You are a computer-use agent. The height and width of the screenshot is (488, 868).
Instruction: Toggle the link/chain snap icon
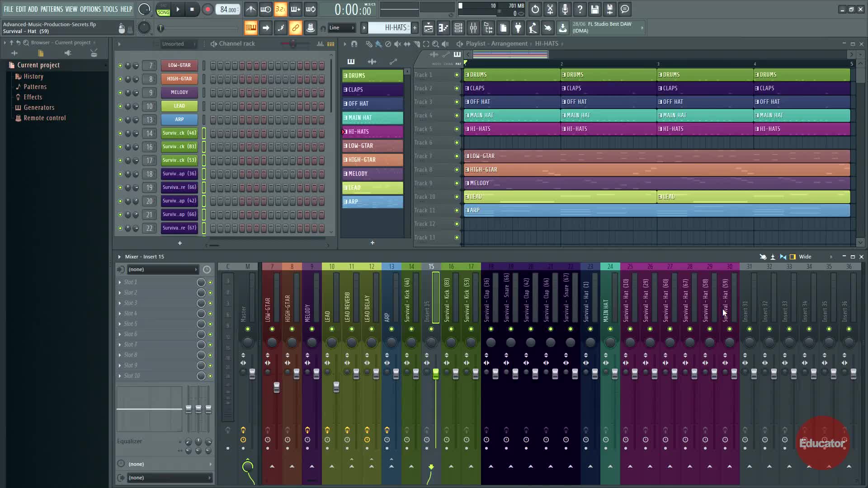pos(295,28)
